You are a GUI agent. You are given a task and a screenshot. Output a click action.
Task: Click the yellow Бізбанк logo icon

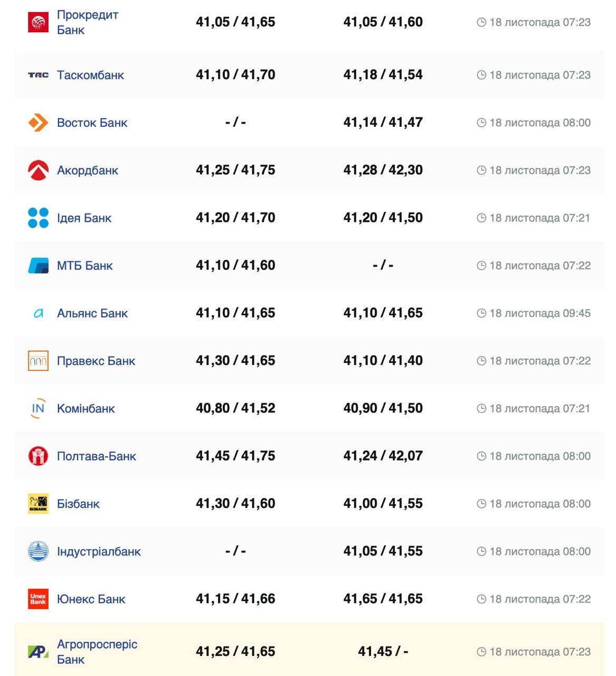[38, 504]
